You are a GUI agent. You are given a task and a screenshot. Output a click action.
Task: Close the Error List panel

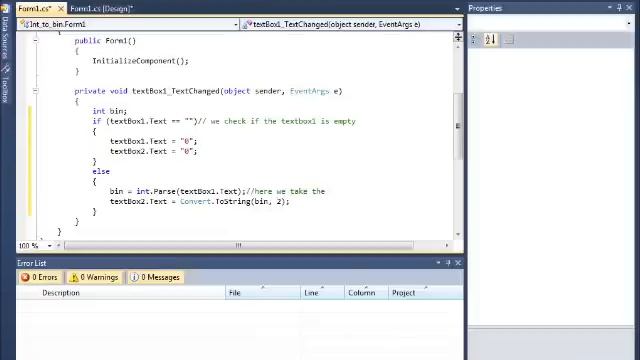[458, 263]
